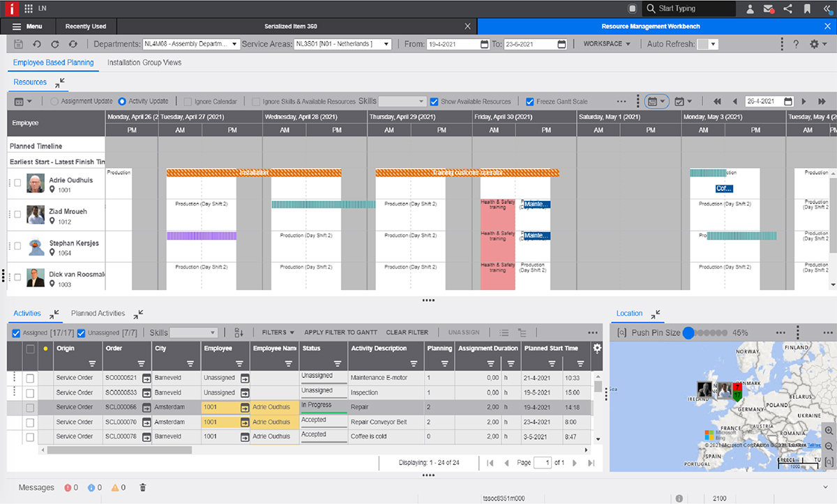Expand the WORKSPACE menu
The image size is (837, 504).
pyautogui.click(x=607, y=44)
